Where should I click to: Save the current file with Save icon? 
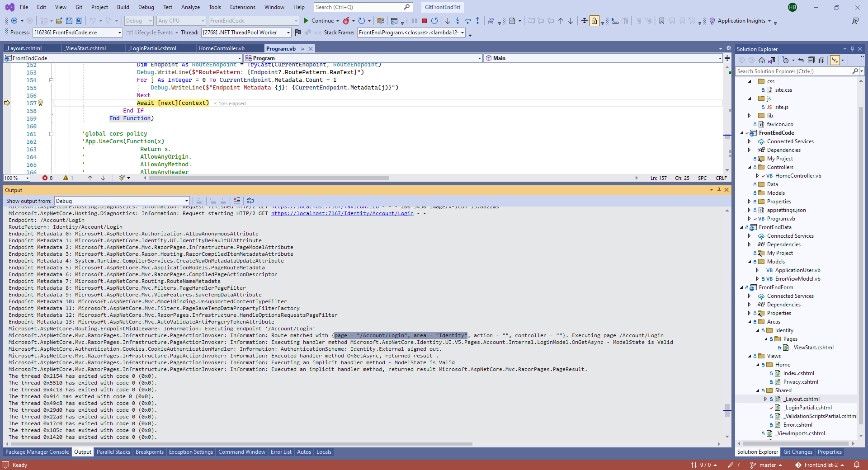pyautogui.click(x=69, y=21)
